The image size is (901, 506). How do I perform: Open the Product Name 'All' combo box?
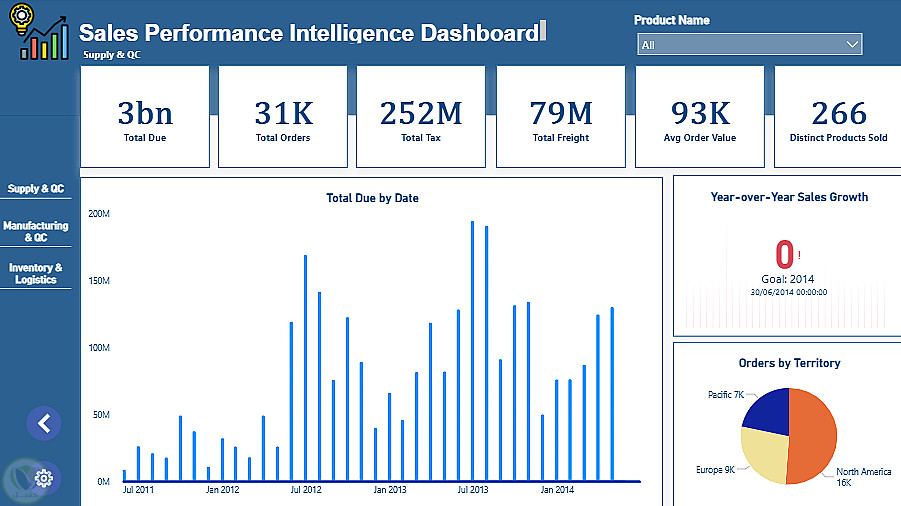pos(740,45)
